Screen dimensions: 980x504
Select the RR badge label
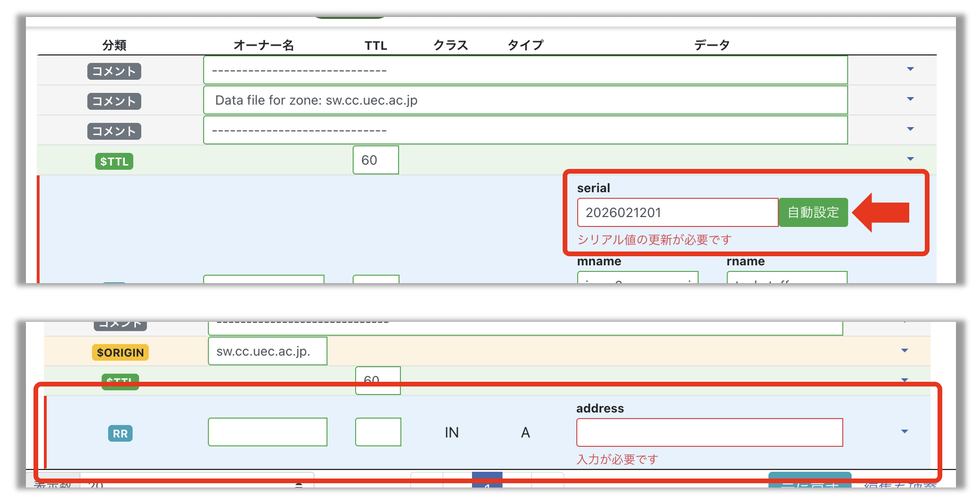point(120,433)
